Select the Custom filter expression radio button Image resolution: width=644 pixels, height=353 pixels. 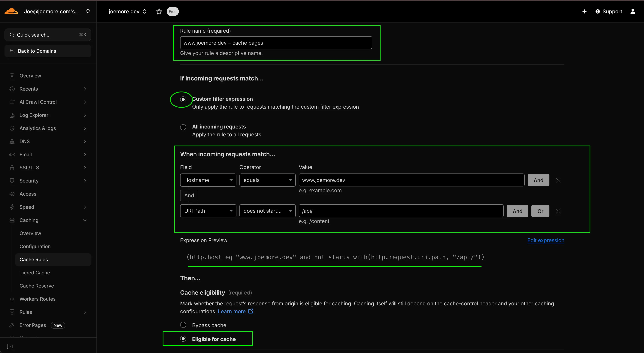coord(183,99)
